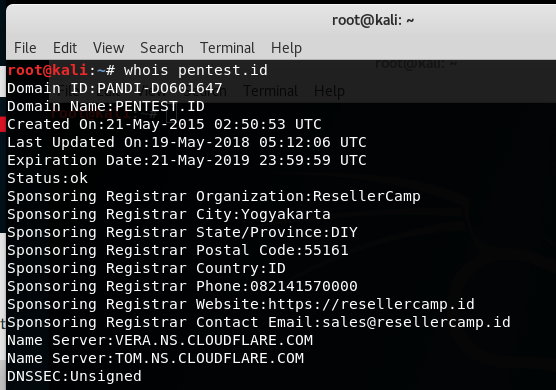The image size is (556, 390).
Task: Open the View menu
Action: point(109,48)
